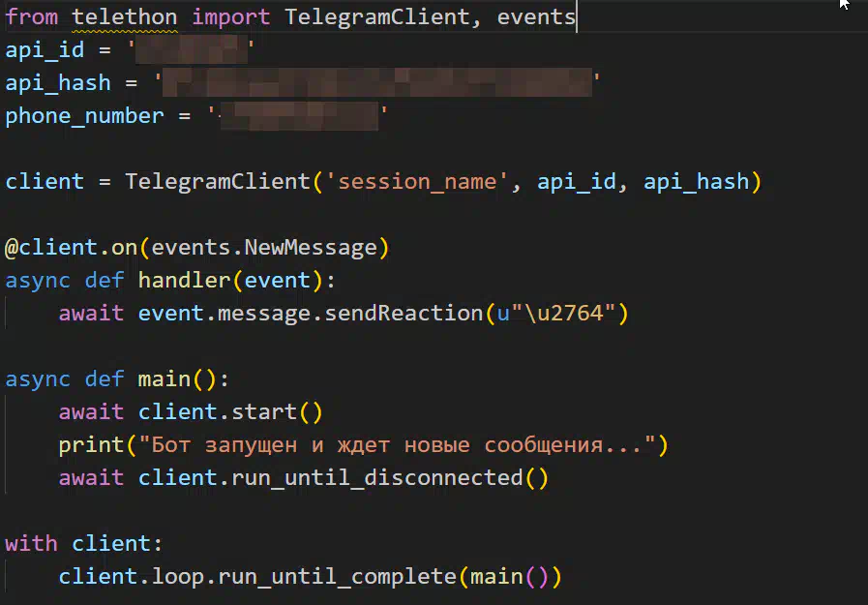Click the blurred api_id string value
868x605 pixels.
[x=192, y=49]
